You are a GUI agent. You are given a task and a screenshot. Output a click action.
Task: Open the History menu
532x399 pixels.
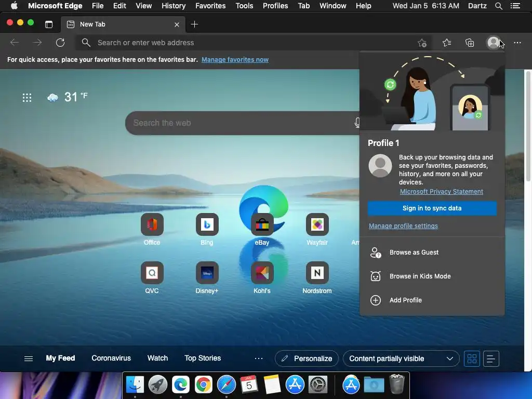(x=174, y=6)
